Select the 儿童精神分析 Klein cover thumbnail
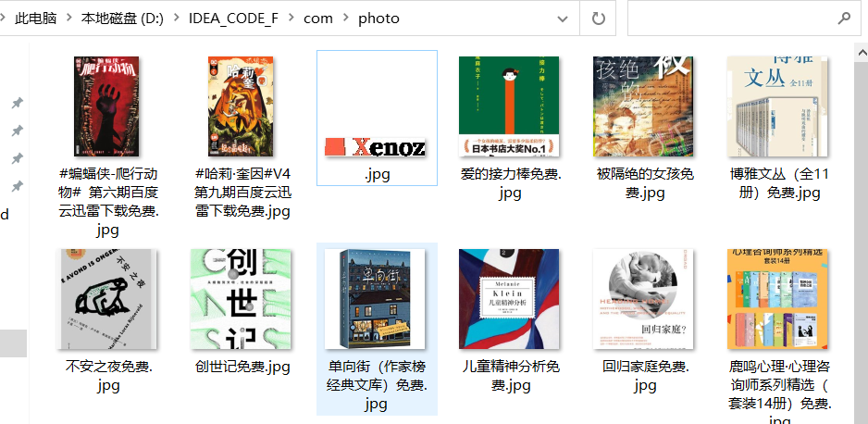 click(509, 299)
